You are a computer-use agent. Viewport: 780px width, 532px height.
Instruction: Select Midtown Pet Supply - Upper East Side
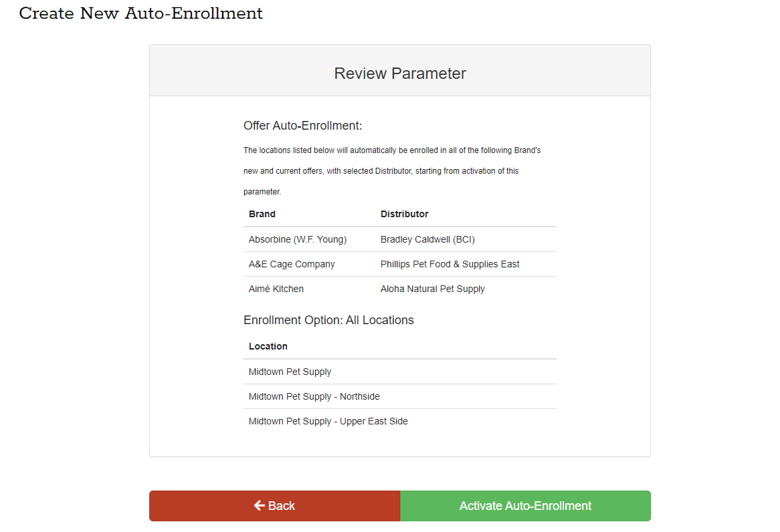click(x=328, y=421)
